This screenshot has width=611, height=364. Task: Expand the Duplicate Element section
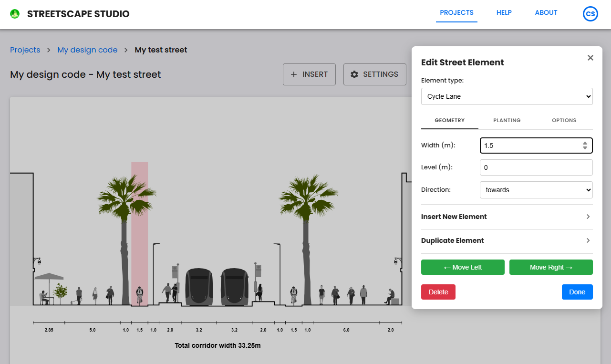(x=507, y=240)
